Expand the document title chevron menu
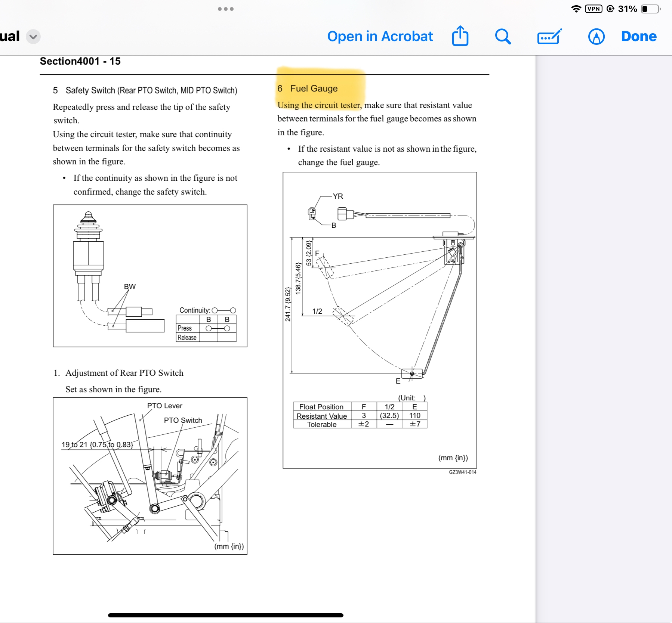672x623 pixels. click(x=33, y=37)
